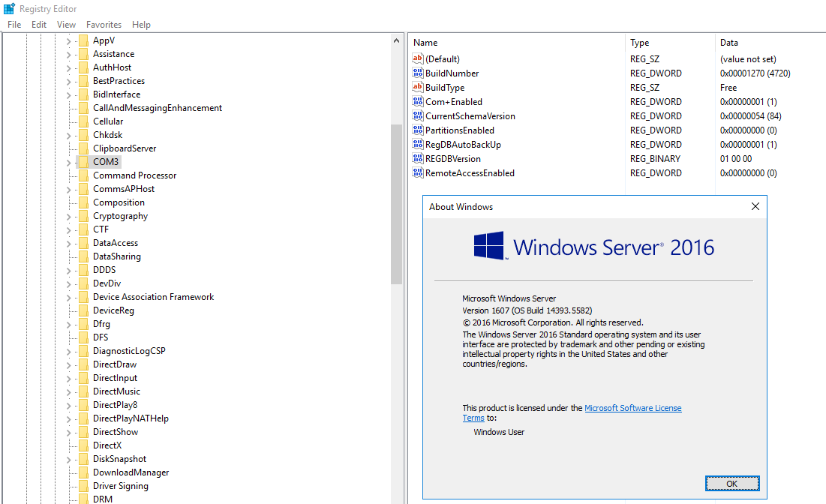This screenshot has width=826, height=504.
Task: Expand the CommsAPHost key
Action: [x=68, y=189]
